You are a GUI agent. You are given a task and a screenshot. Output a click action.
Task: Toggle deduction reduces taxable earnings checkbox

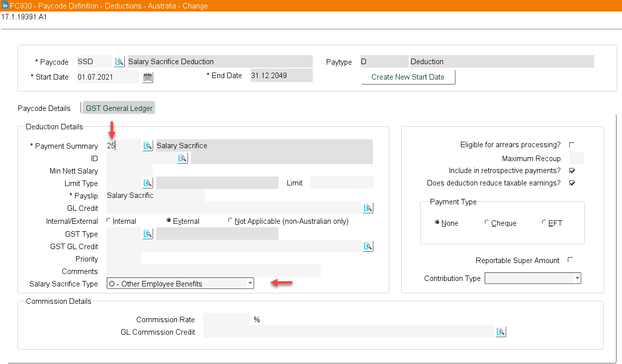572,183
